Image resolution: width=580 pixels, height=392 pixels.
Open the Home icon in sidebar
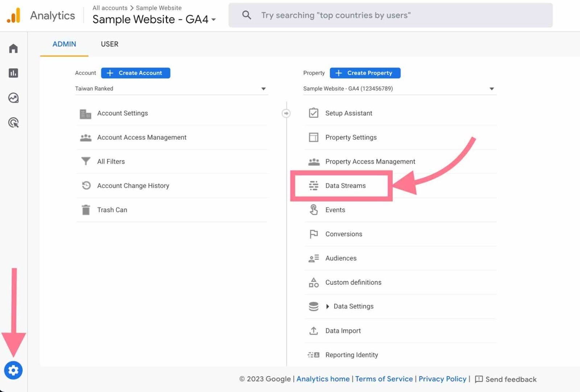click(x=13, y=48)
